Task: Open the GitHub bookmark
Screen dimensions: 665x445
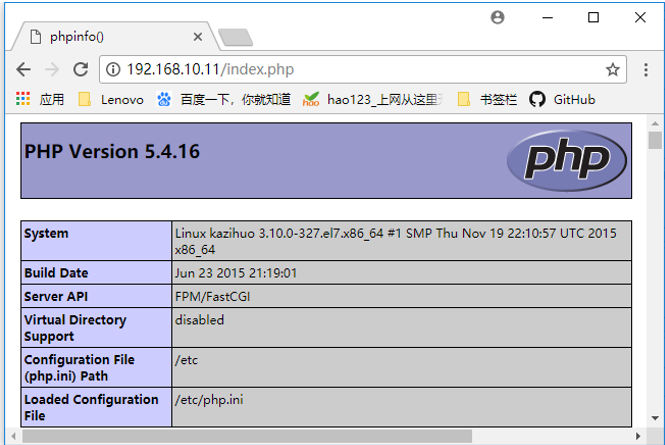Action: (x=562, y=100)
